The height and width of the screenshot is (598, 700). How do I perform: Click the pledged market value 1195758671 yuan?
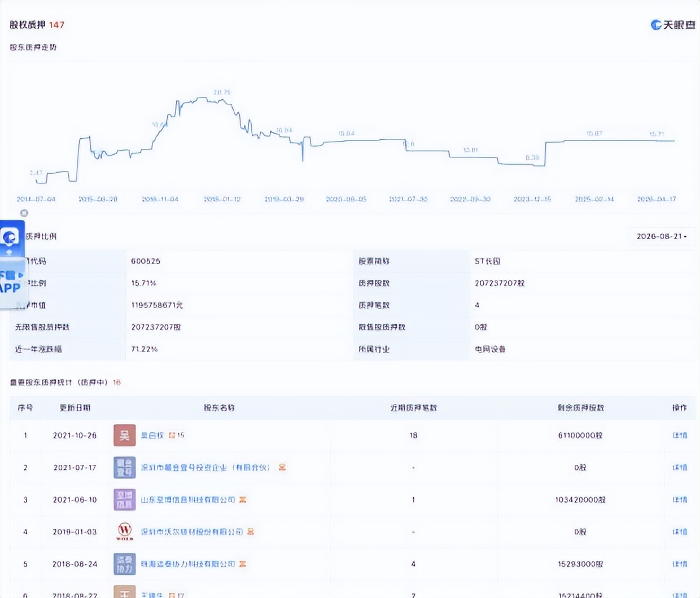(x=157, y=305)
